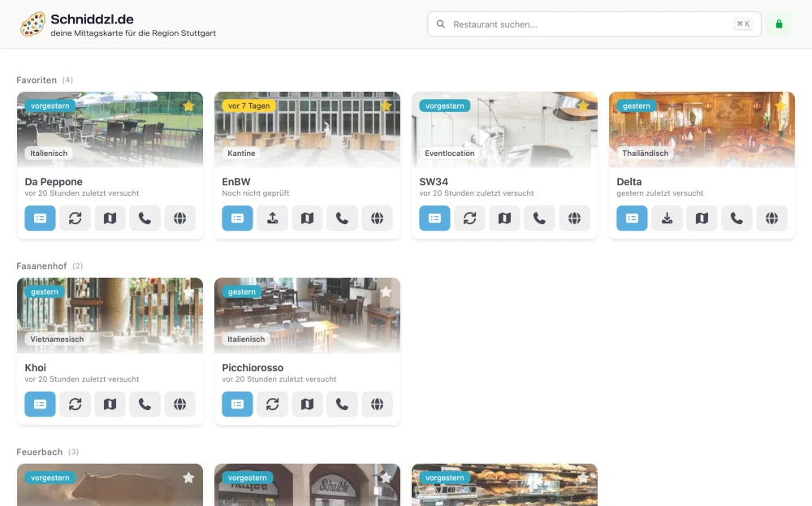Unfavorite Da Peppone using the star
Viewport: 812px width, 506px height.
(188, 106)
